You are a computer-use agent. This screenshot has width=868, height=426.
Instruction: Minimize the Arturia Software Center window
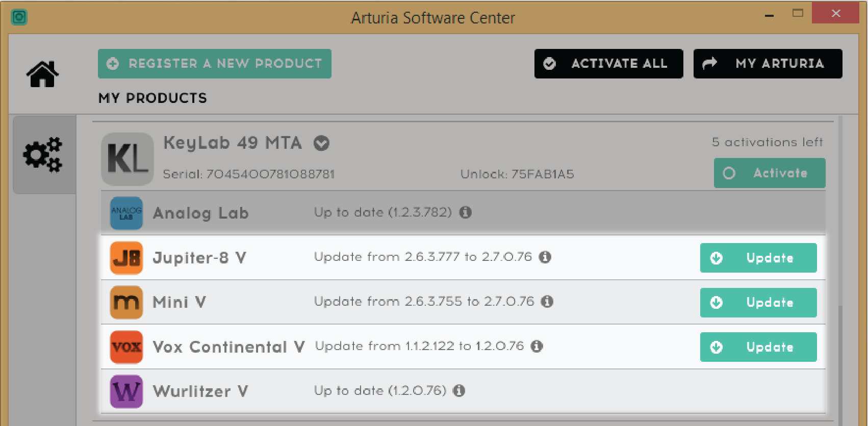[770, 16]
